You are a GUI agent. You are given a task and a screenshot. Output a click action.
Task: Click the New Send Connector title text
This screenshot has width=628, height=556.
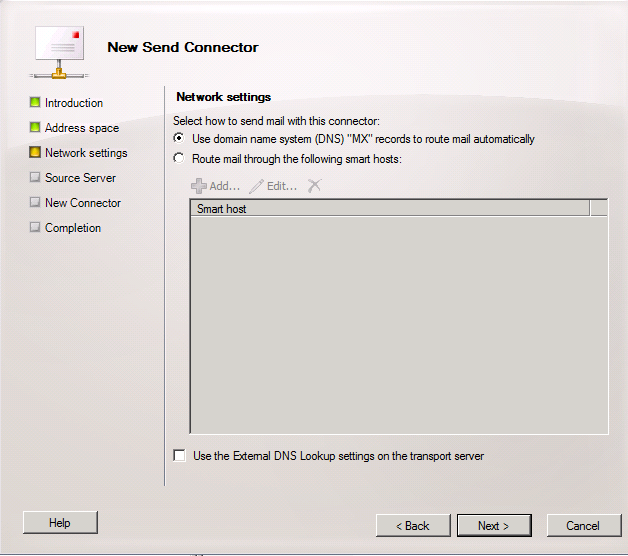tap(183, 47)
